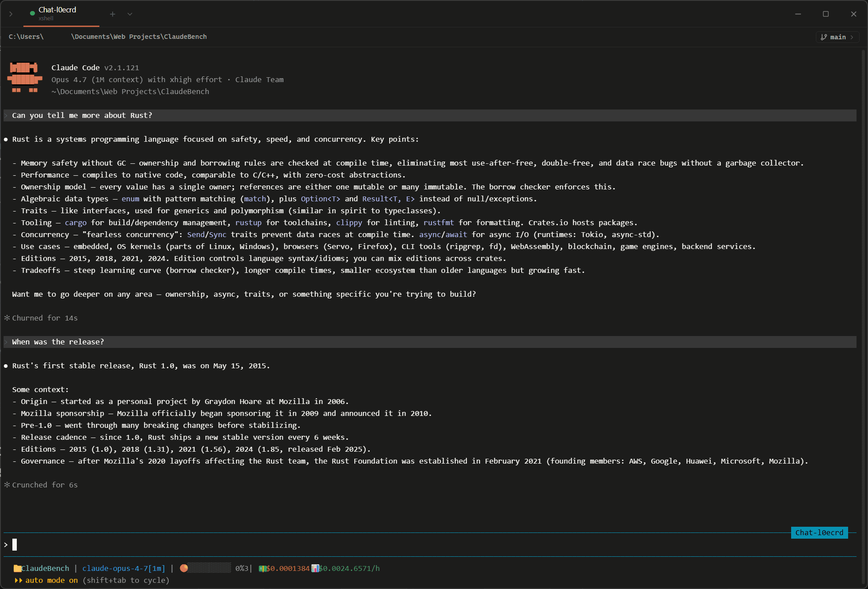This screenshot has width=868, height=589.
Task: Click the Chat-l0ecrd badge above the prompt
Action: 819,533
